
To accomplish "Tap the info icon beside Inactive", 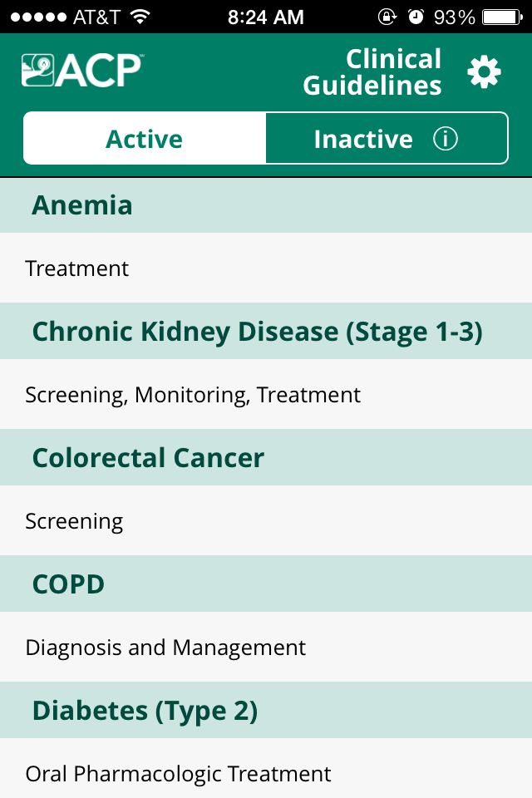I will click(x=446, y=139).
